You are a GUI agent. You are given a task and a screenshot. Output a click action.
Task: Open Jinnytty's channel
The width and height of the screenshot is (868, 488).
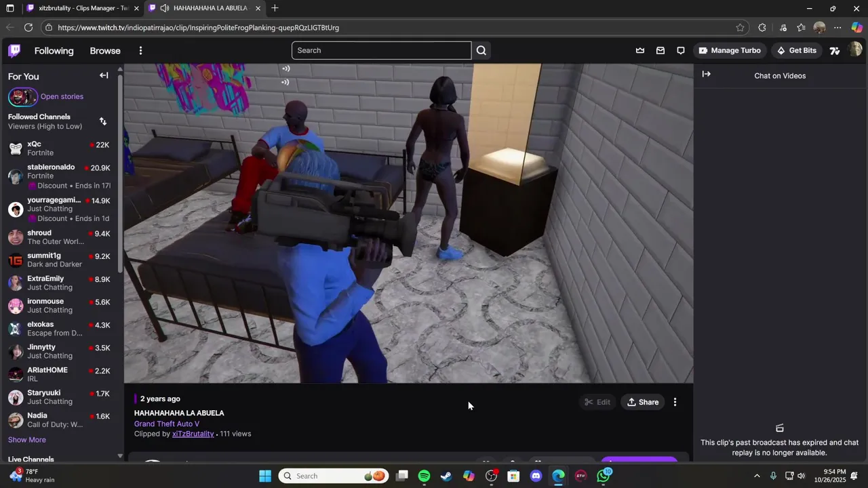[59, 351]
